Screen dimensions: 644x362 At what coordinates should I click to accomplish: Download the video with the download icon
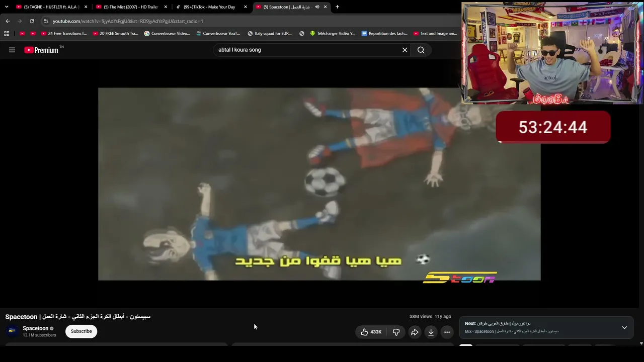[431, 332]
